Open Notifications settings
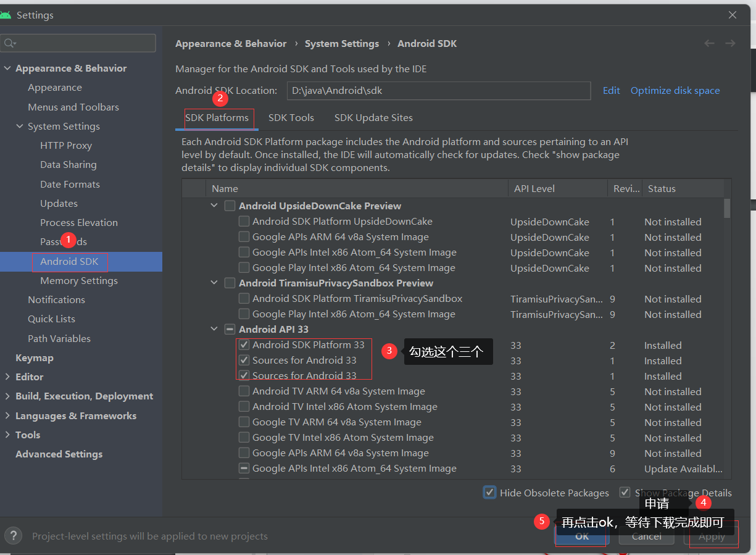This screenshot has width=756, height=555. (56, 299)
